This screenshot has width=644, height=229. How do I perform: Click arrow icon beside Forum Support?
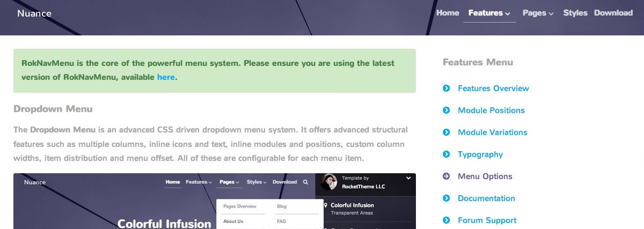446,220
